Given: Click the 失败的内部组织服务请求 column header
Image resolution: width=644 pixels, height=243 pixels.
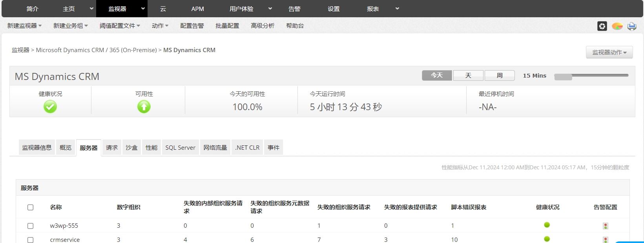Looking at the screenshot, I should coord(213,207).
